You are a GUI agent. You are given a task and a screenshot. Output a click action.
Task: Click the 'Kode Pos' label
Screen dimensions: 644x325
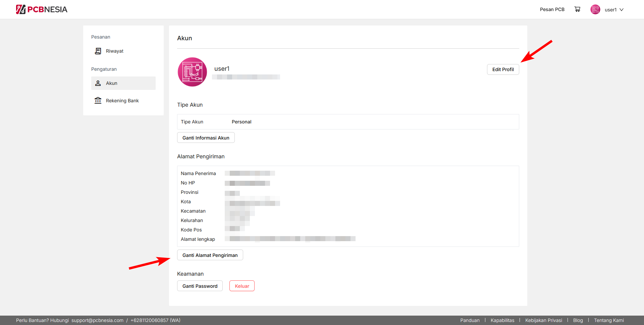(x=191, y=230)
